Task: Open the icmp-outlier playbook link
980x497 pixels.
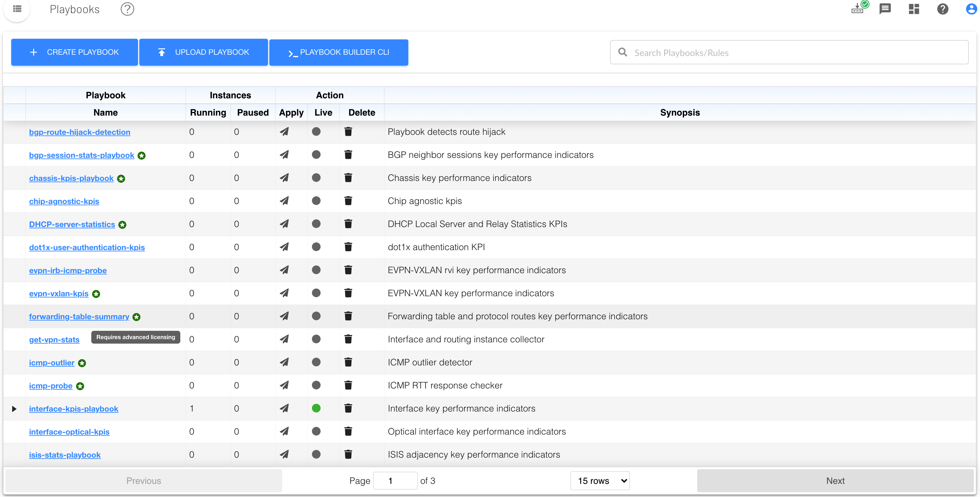Action: (52, 363)
